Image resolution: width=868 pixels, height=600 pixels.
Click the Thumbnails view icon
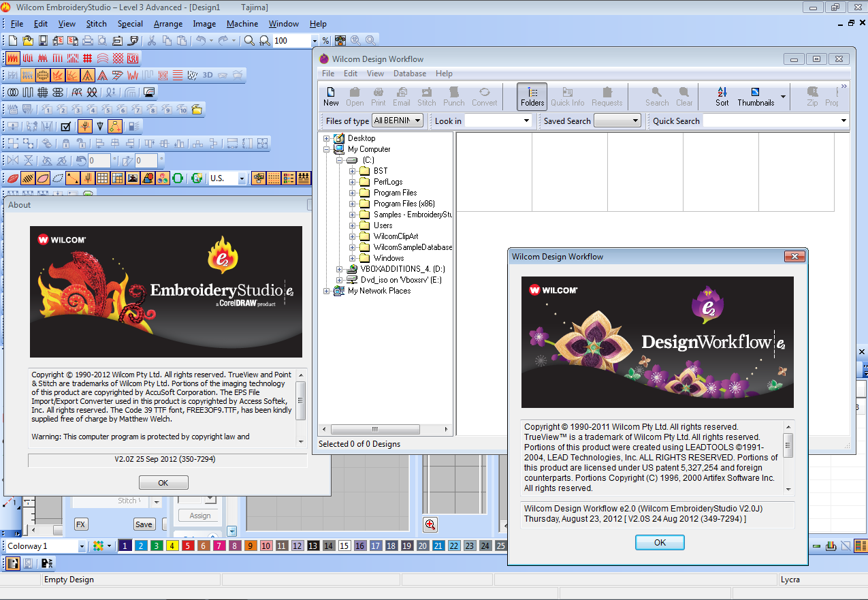(756, 97)
